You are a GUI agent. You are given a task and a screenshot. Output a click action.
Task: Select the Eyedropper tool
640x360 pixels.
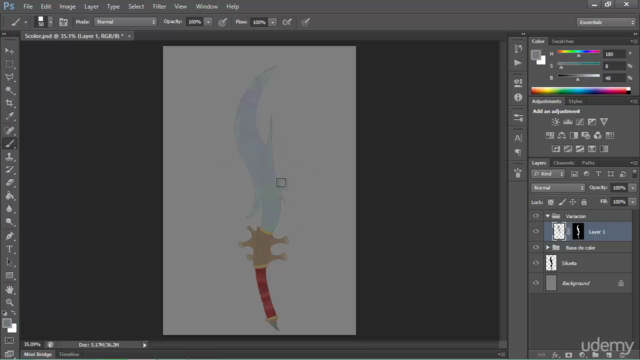9,116
